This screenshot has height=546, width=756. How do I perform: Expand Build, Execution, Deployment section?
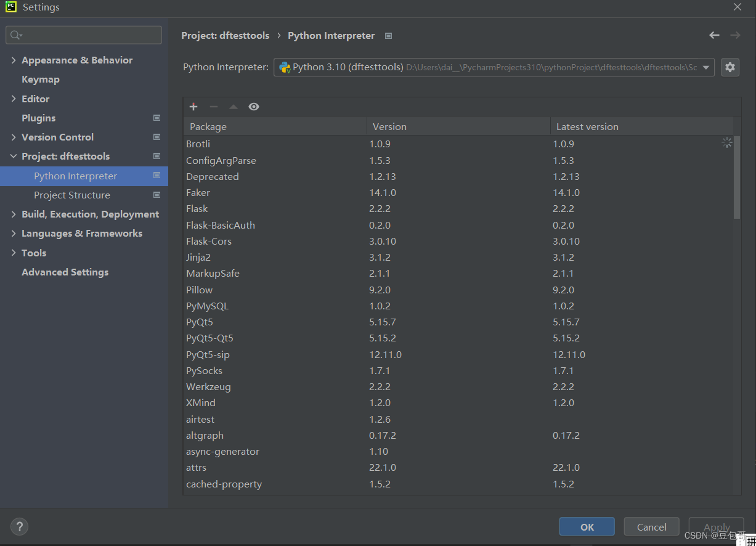[14, 214]
